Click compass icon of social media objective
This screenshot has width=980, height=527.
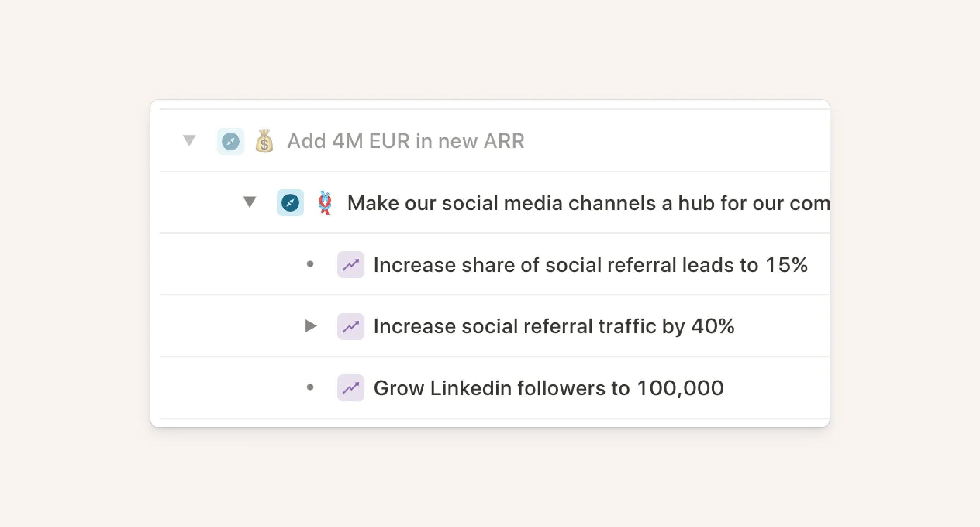tap(290, 203)
